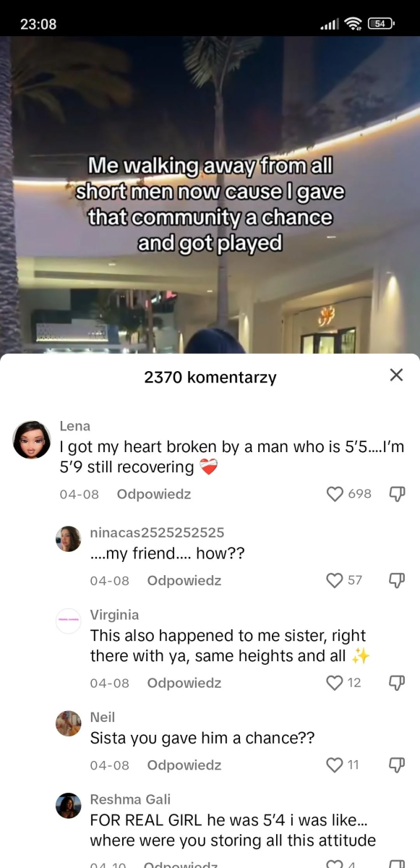Like ninacas2525252525's reply
This screenshot has height=868, width=420.
335,580
